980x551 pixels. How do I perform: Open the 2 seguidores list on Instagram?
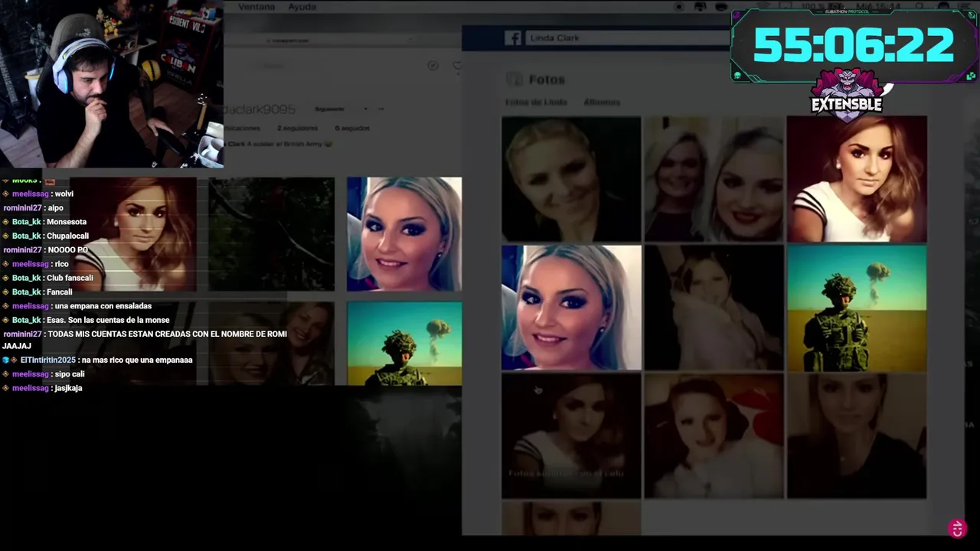click(296, 128)
